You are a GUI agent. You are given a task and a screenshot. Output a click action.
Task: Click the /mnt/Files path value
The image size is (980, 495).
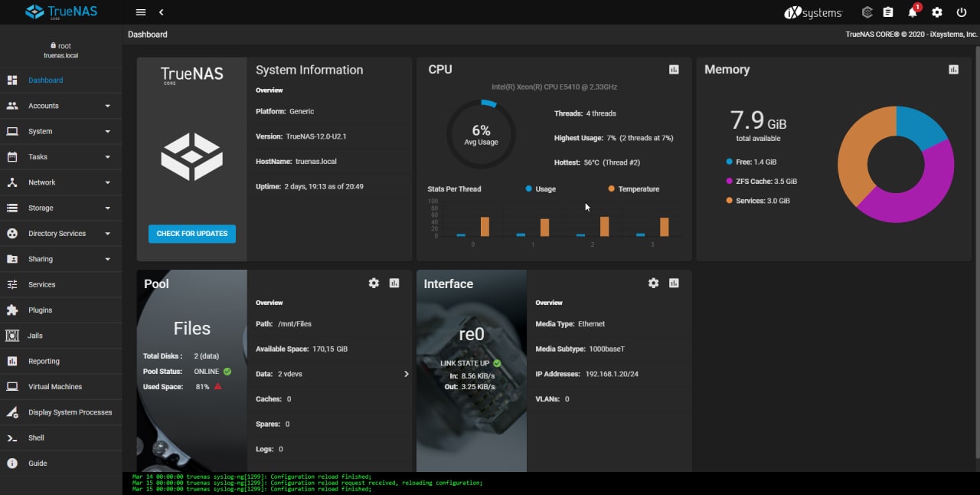point(295,324)
